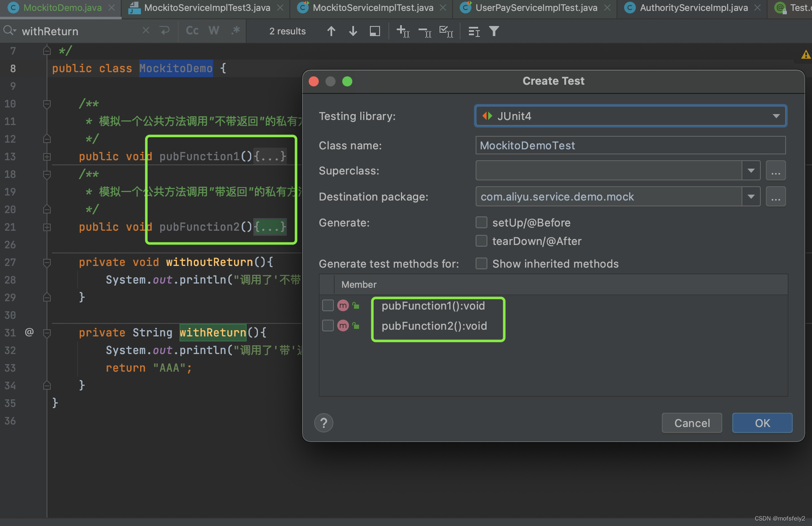
Task: Open the Create Test help button
Action: tap(324, 423)
